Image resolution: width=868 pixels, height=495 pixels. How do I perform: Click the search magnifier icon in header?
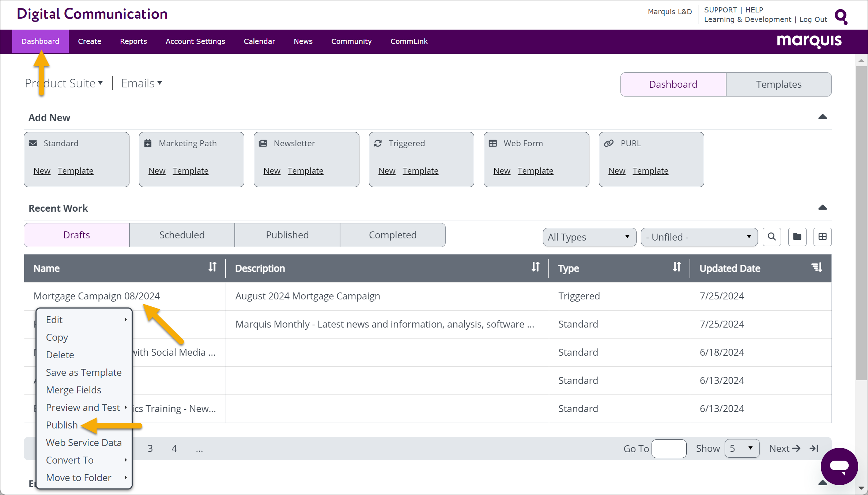841,16
